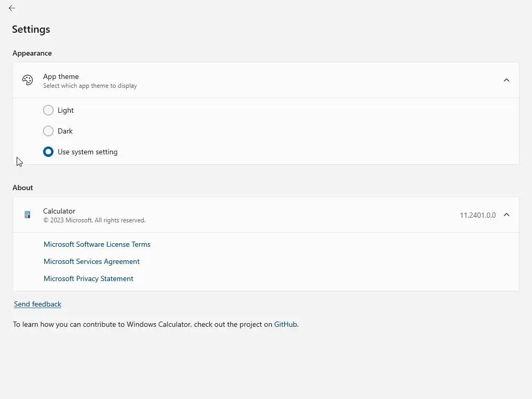Open the GitHub project link
532x399 pixels.
pos(285,324)
